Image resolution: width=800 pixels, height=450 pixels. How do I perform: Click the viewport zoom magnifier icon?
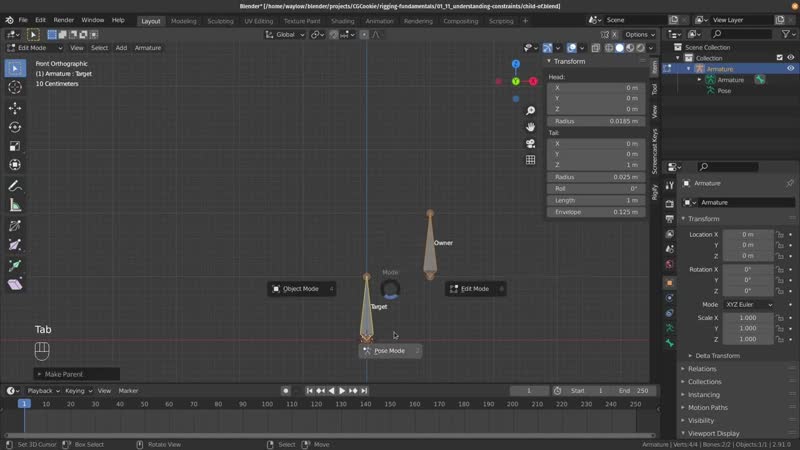[531, 111]
